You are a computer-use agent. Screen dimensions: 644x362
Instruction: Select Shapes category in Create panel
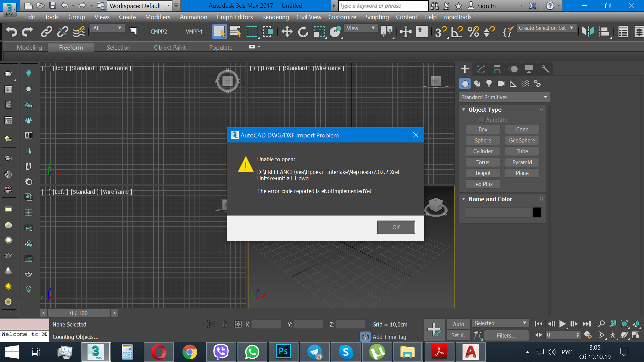(x=477, y=84)
